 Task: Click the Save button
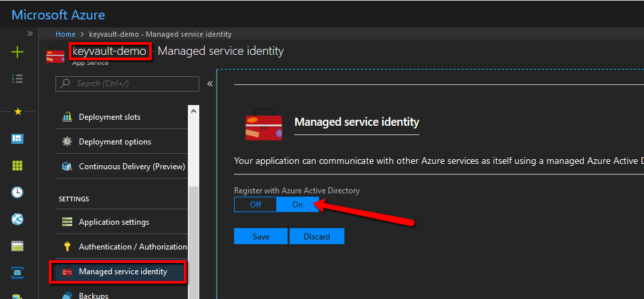tap(261, 237)
